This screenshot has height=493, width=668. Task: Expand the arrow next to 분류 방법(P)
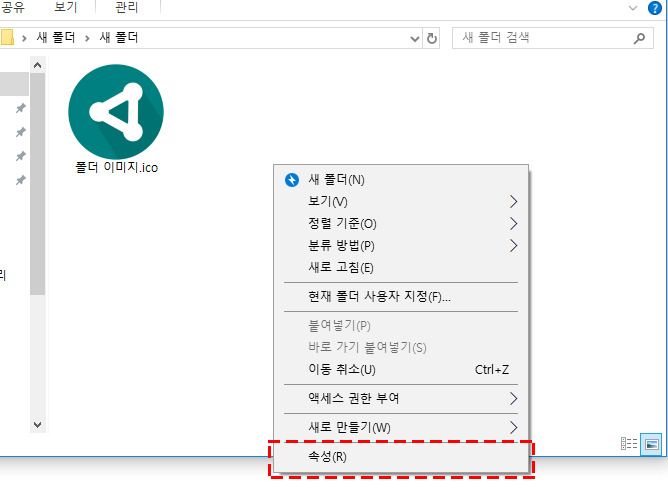pos(513,246)
